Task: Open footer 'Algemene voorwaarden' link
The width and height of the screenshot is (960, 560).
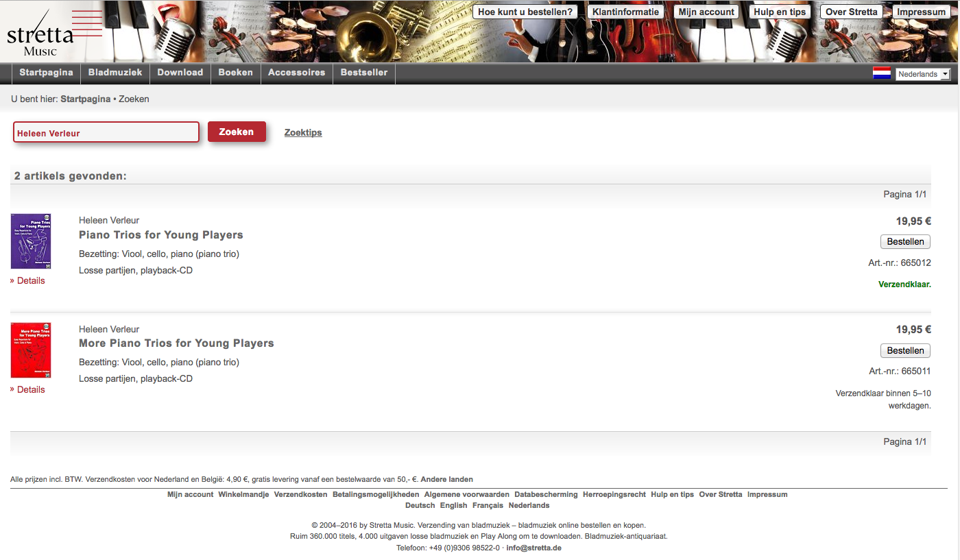Action: pyautogui.click(x=466, y=494)
